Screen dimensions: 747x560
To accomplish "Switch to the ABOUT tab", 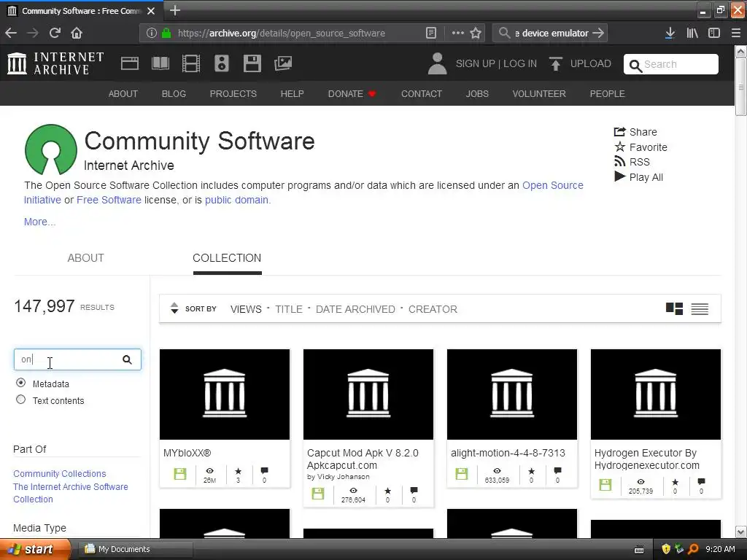I will [86, 257].
